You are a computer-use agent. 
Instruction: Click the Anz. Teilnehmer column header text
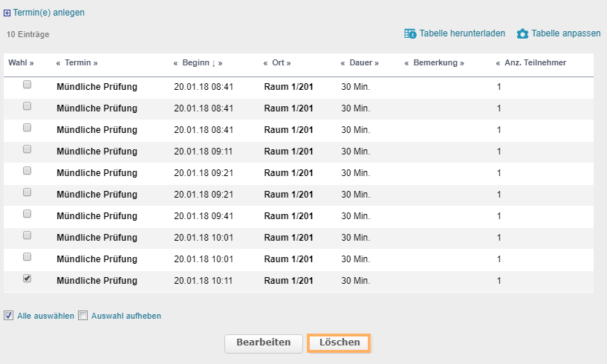tap(535, 63)
